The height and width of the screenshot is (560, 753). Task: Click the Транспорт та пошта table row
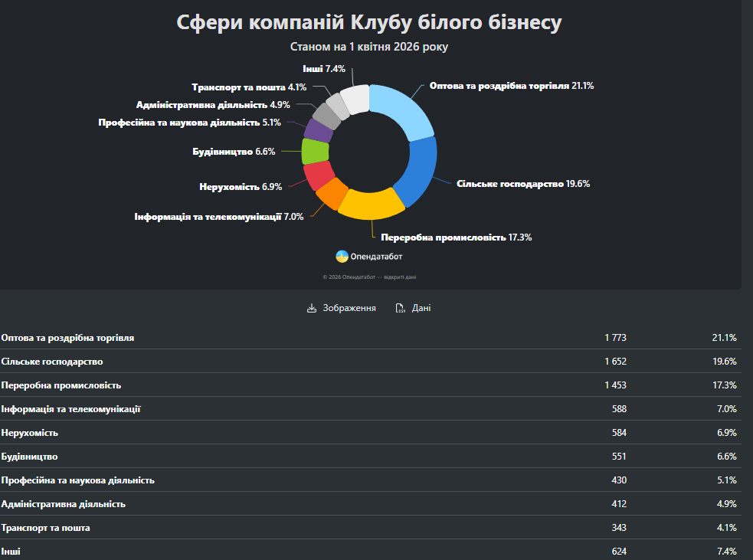[368, 528]
